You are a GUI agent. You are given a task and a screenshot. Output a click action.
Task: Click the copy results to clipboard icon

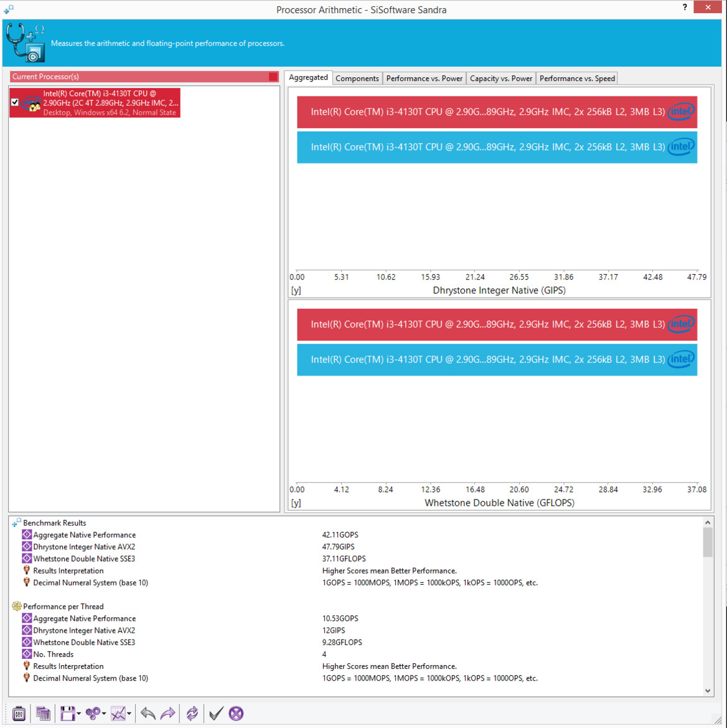(x=43, y=713)
